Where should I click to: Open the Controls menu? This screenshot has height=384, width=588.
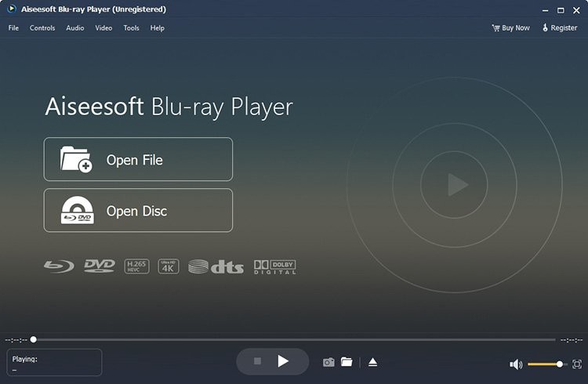42,28
